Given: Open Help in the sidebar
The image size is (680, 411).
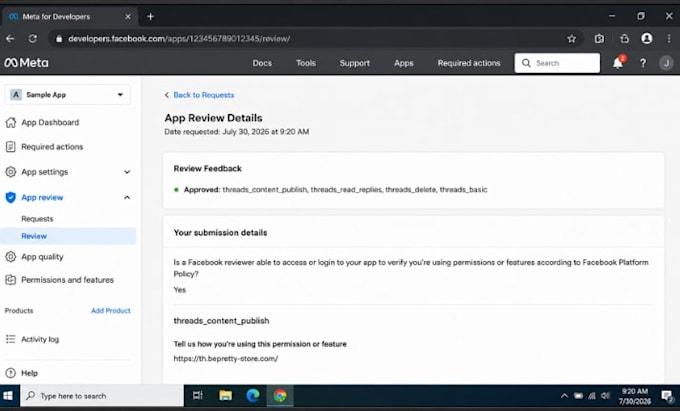Looking at the screenshot, I should 29,373.
